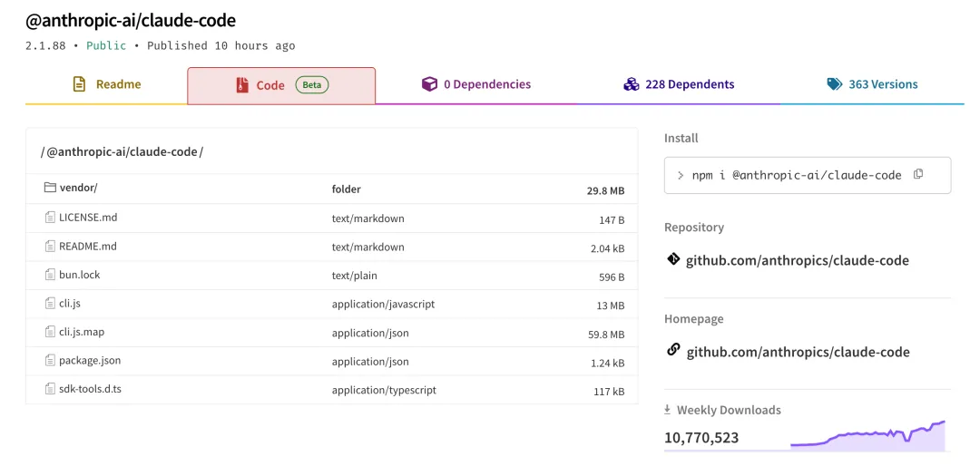Open the Readme tab

pos(107,84)
